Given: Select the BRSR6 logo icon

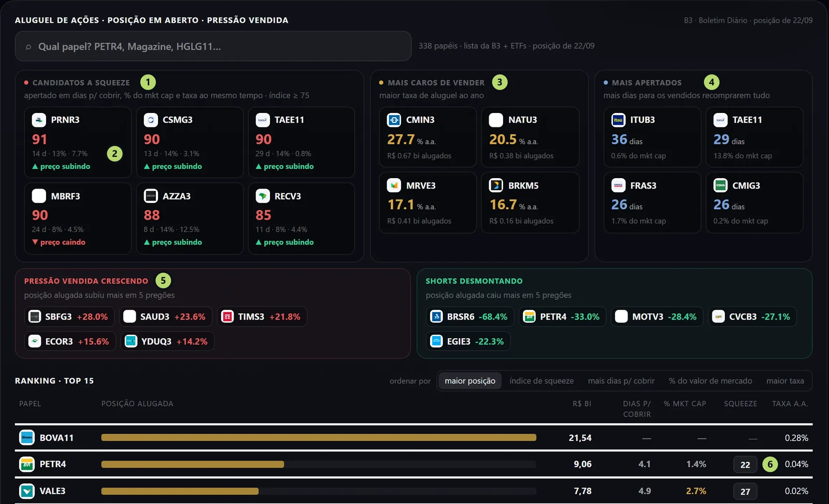Looking at the screenshot, I should 437,316.
